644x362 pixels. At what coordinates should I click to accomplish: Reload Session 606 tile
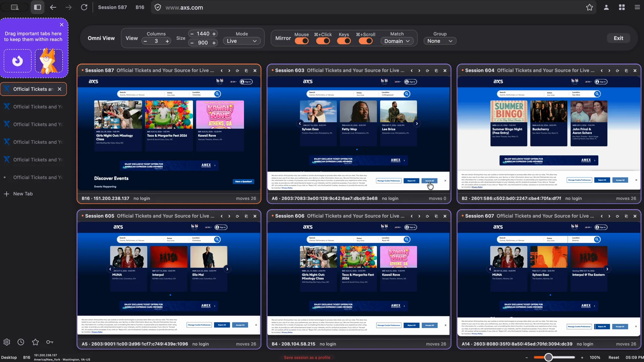(427, 216)
